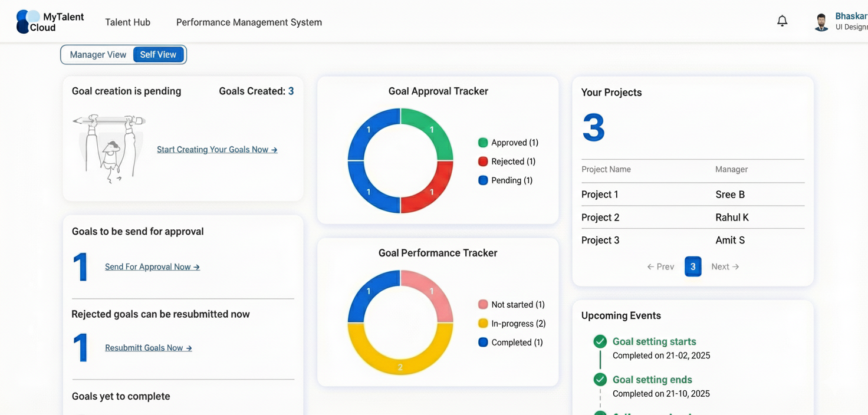The height and width of the screenshot is (415, 868).
Task: Click the Goal setting starts checkmark icon
Action: 600,341
